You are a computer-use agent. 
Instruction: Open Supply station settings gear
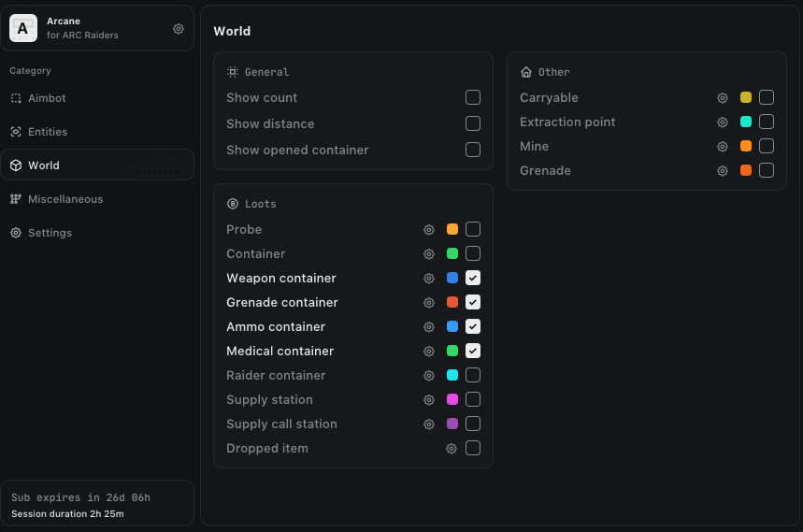429,400
